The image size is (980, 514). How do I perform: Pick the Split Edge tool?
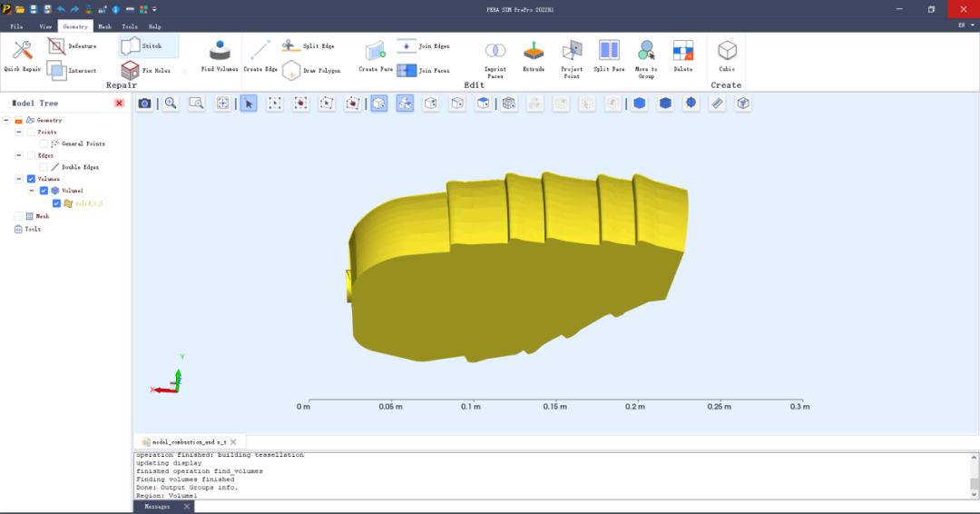(x=308, y=46)
